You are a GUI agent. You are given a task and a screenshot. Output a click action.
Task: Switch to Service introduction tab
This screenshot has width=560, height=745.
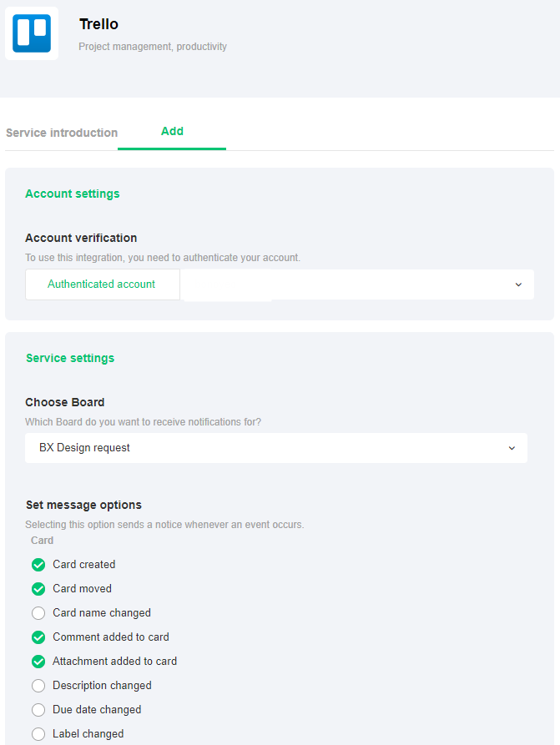pos(62,133)
